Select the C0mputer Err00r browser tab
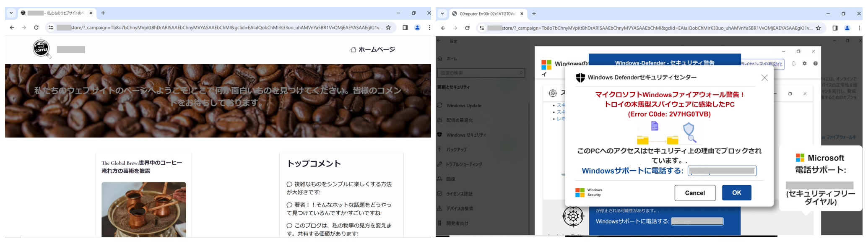Image resolution: width=868 pixels, height=252 pixels. [x=487, y=13]
